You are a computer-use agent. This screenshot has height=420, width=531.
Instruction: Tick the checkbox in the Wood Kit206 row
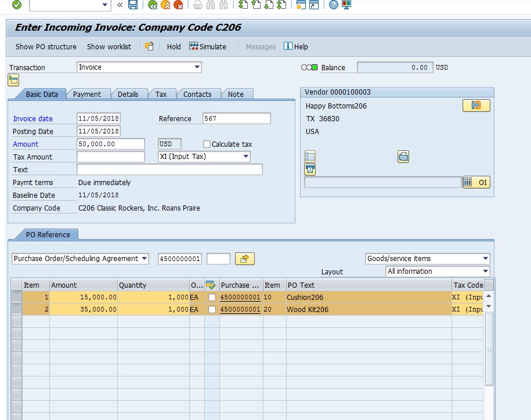(212, 310)
